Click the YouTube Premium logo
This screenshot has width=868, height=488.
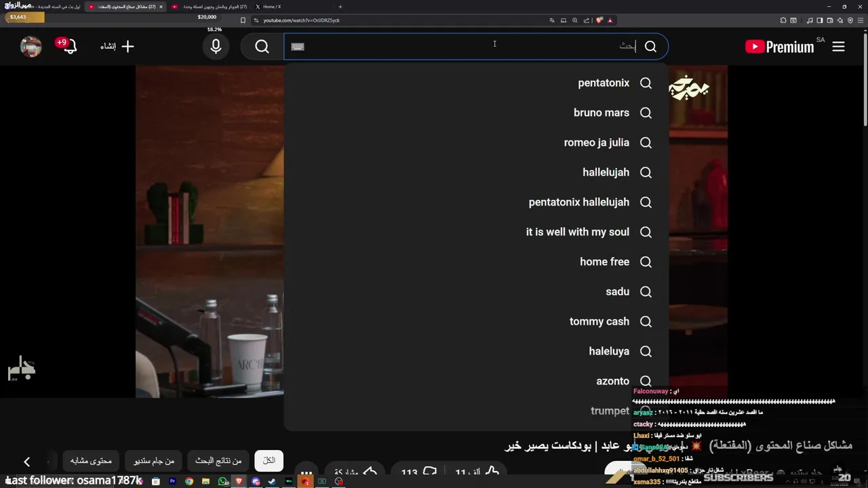(x=779, y=47)
